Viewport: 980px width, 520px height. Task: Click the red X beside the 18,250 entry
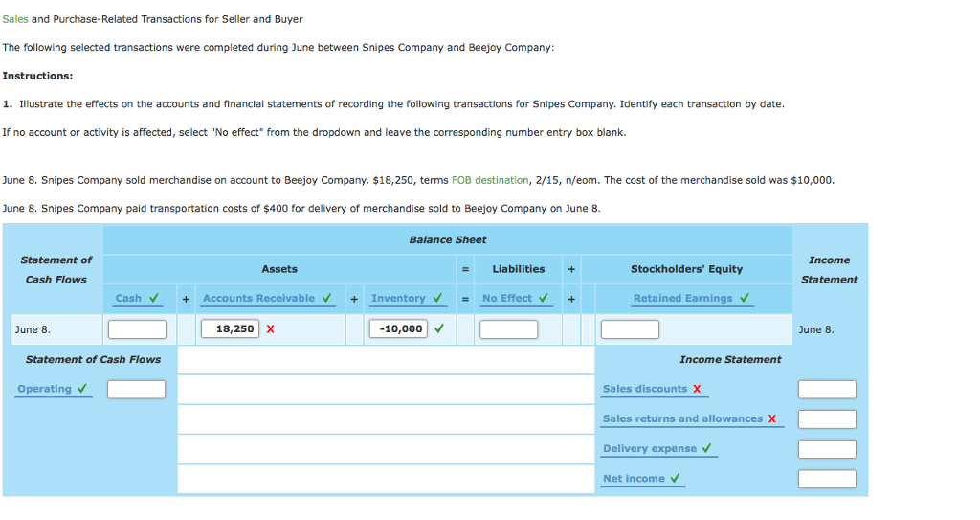click(271, 329)
